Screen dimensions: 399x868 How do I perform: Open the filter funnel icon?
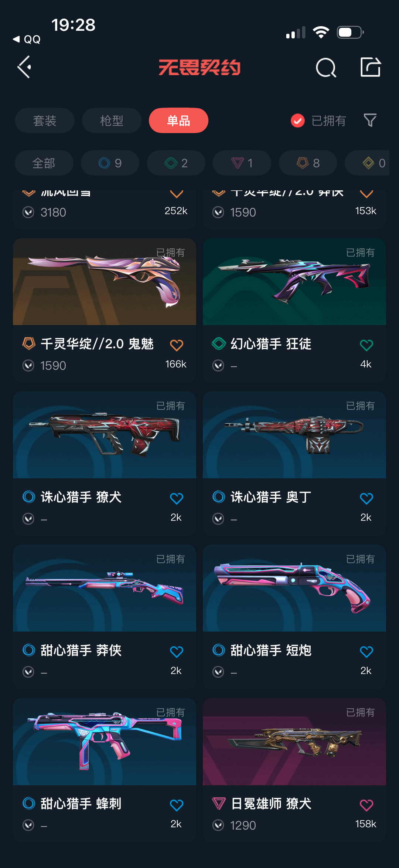pyautogui.click(x=370, y=120)
